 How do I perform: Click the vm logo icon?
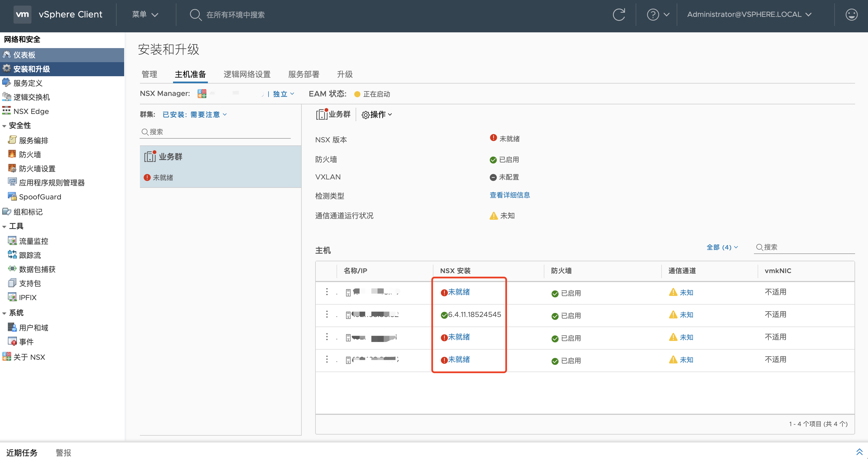click(x=22, y=15)
